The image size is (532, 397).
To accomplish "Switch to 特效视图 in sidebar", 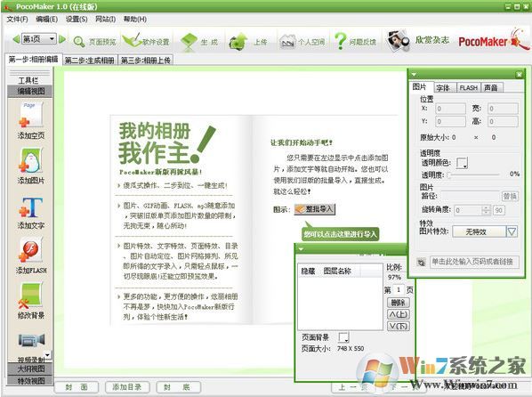I will 30,380.
